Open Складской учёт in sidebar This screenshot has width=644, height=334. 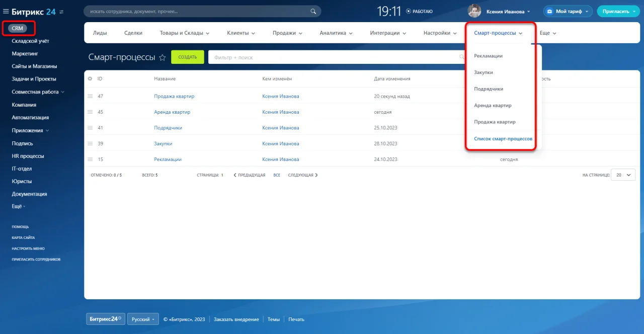click(30, 41)
